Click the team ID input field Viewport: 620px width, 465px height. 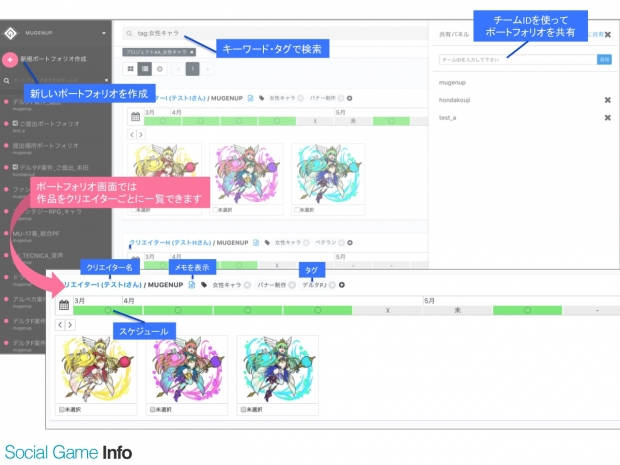pyautogui.click(x=518, y=60)
